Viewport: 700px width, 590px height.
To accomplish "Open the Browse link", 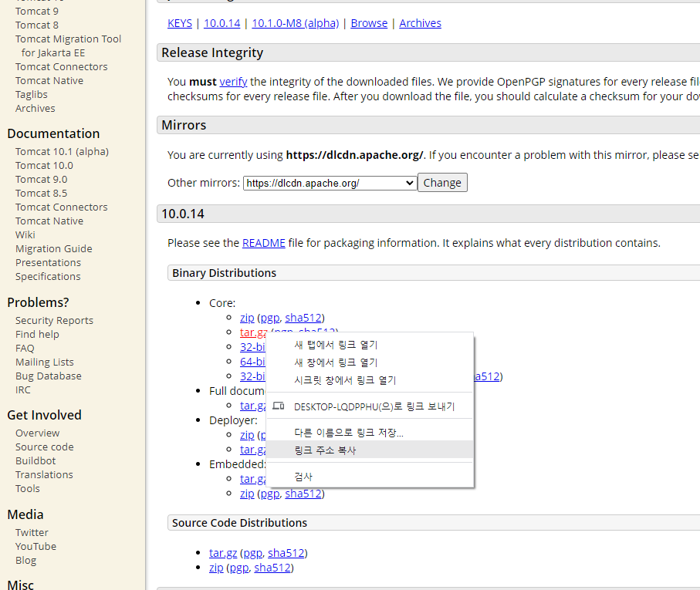I will coord(369,23).
